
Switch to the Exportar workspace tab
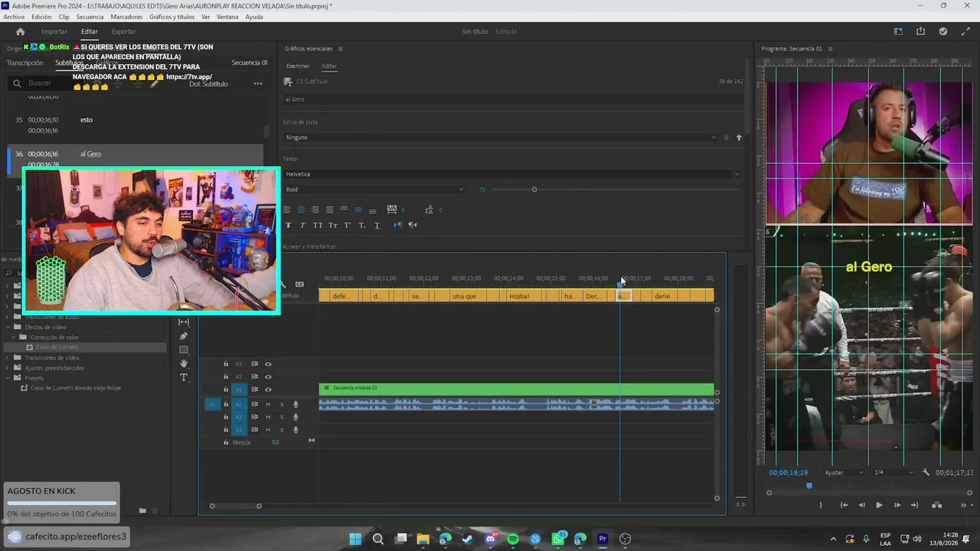pos(123,31)
